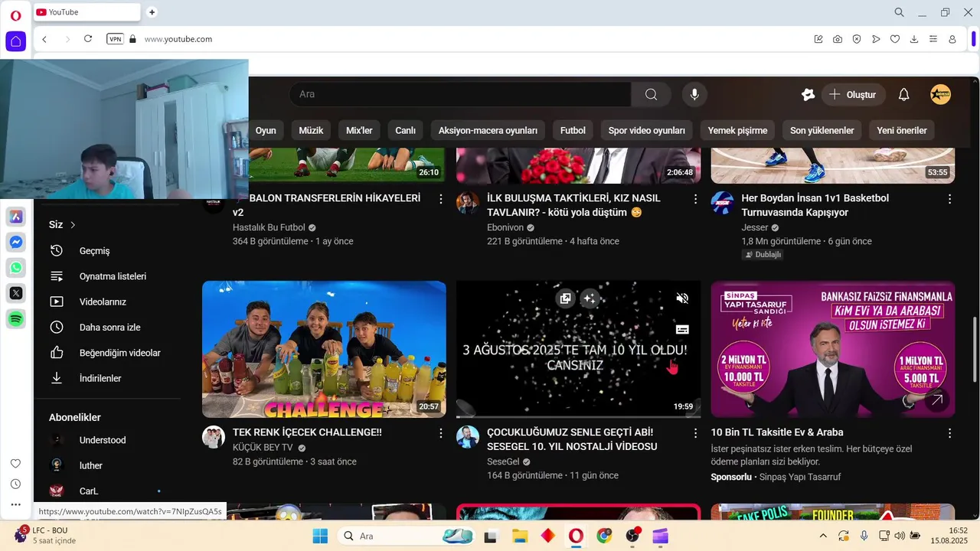Open YouTube account avatar menu
Viewport: 980px width, 551px height.
[940, 95]
